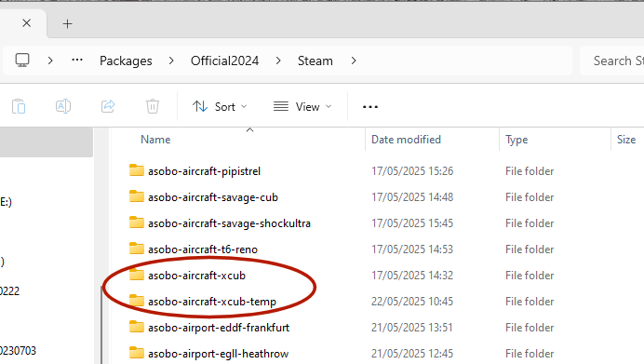Click the navigation pane vertical scrollbar
This screenshot has height=364, width=644.
(101, 325)
